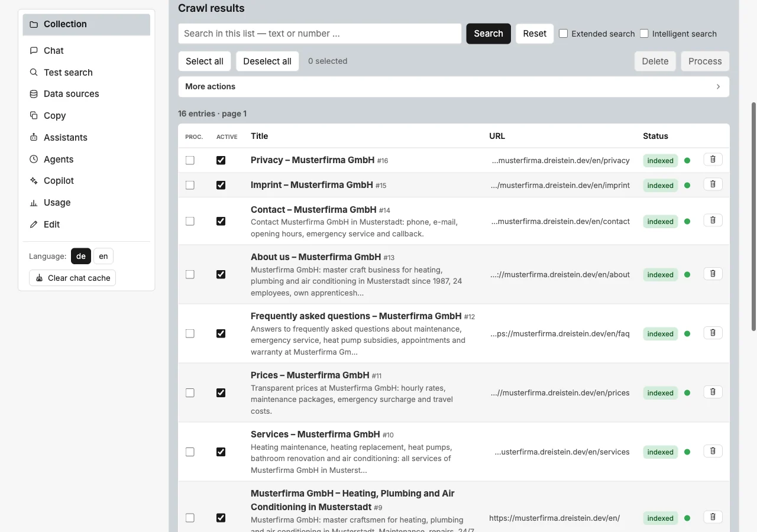Tick the Proc. checkbox for Privacy row
Image resolution: width=757 pixels, height=532 pixels.
[x=190, y=160]
